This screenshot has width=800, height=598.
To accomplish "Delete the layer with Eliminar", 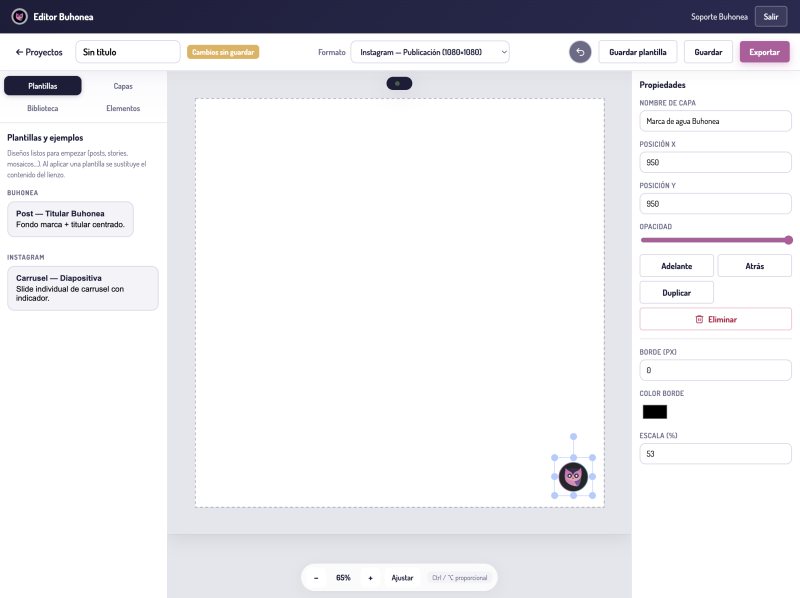I will click(715, 319).
